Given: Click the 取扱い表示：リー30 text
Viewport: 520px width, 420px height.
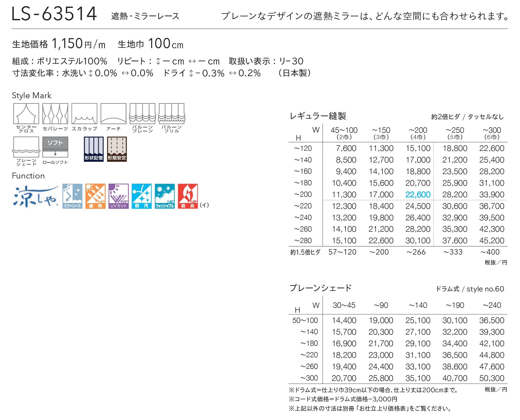Looking at the screenshot, I should [x=266, y=61].
